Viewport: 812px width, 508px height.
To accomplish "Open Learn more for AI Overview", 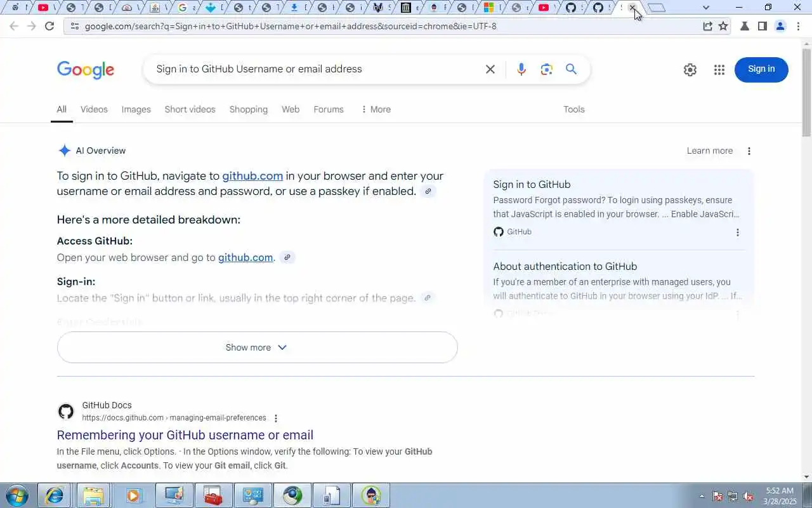I will click(x=710, y=150).
